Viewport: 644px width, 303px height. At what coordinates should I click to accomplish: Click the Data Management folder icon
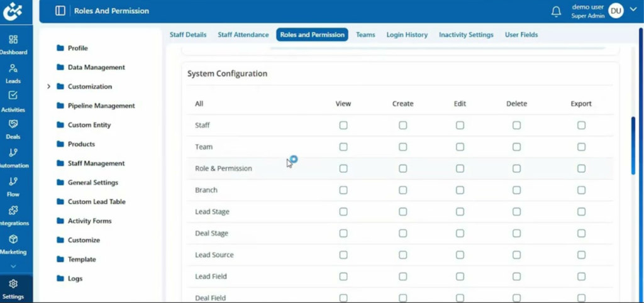60,67
